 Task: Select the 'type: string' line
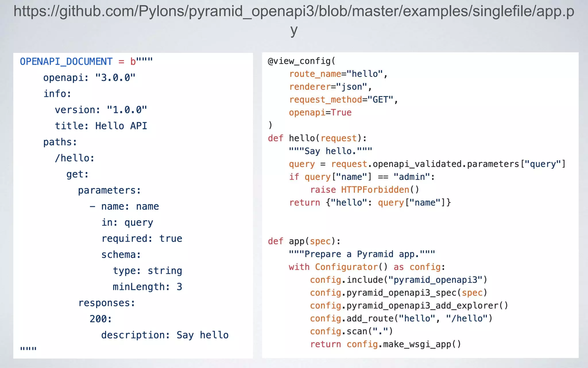click(147, 271)
